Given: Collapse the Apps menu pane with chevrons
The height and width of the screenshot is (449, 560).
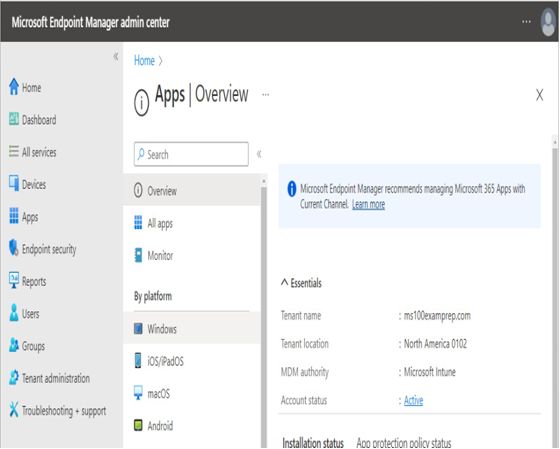Looking at the screenshot, I should [x=259, y=154].
